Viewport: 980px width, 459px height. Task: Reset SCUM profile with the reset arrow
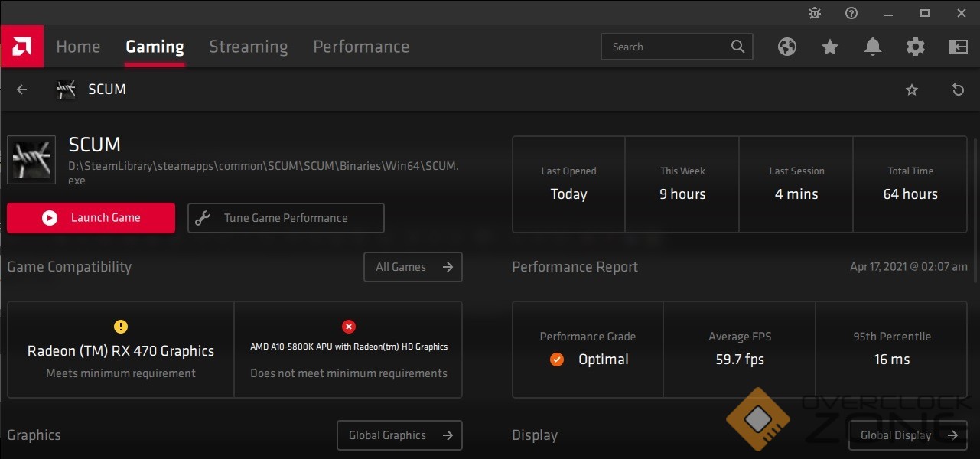[958, 90]
